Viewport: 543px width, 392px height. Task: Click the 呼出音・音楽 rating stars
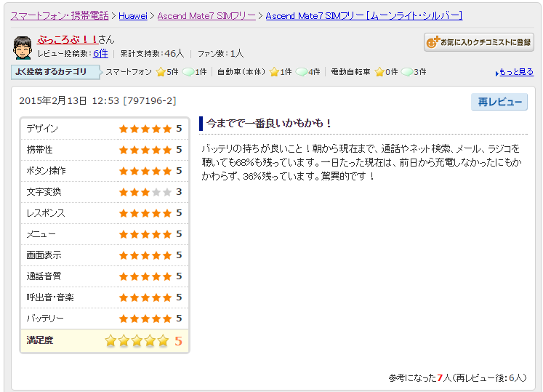click(145, 297)
